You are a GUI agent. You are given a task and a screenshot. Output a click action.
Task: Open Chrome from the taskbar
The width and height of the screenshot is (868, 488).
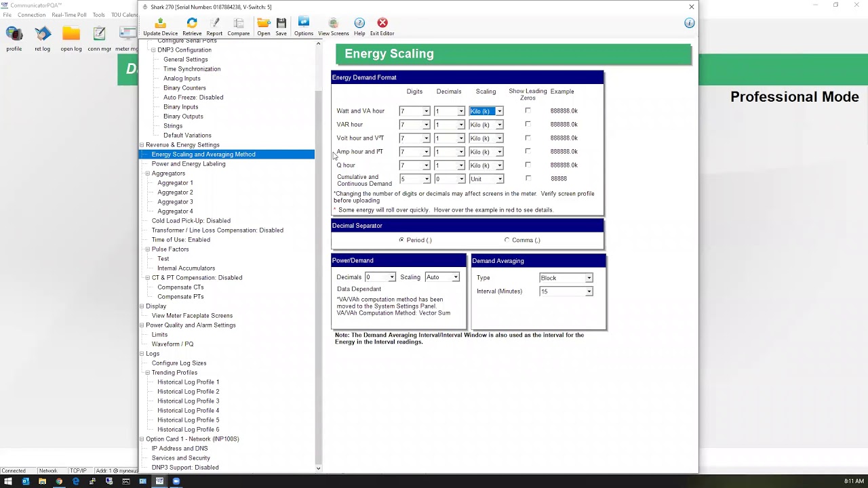click(x=59, y=481)
